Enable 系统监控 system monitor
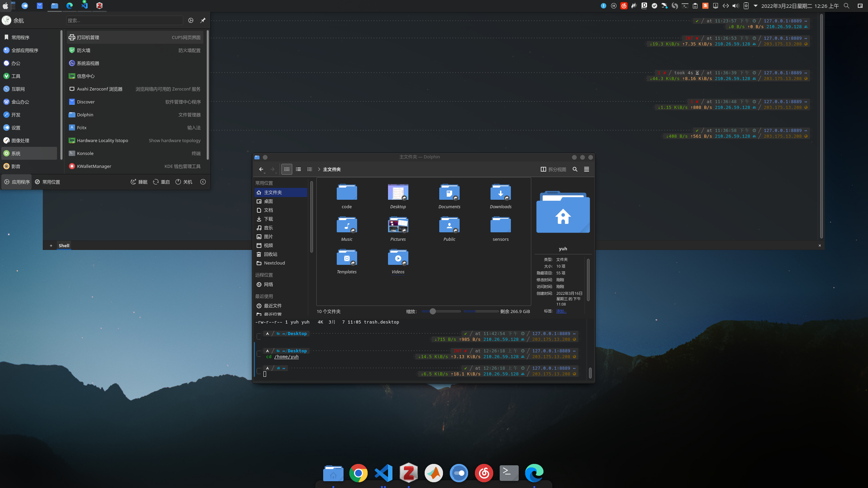Image resolution: width=868 pixels, height=488 pixels. (88, 63)
